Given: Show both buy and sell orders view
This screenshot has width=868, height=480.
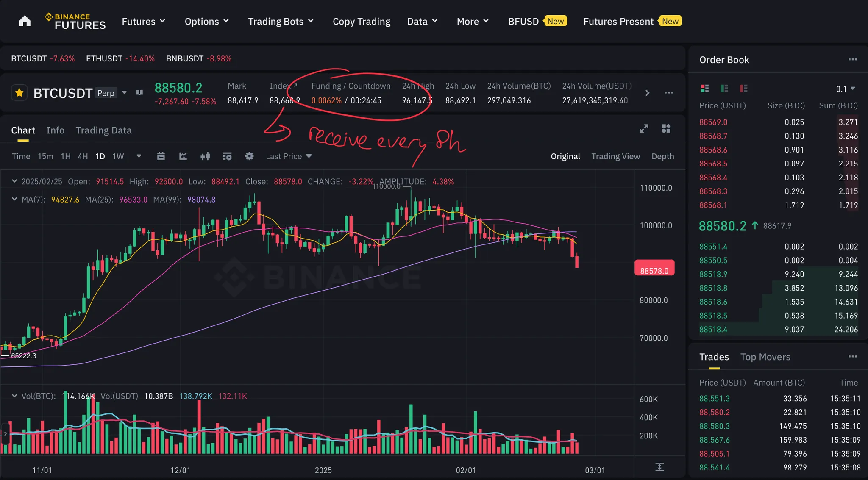Looking at the screenshot, I should [705, 89].
